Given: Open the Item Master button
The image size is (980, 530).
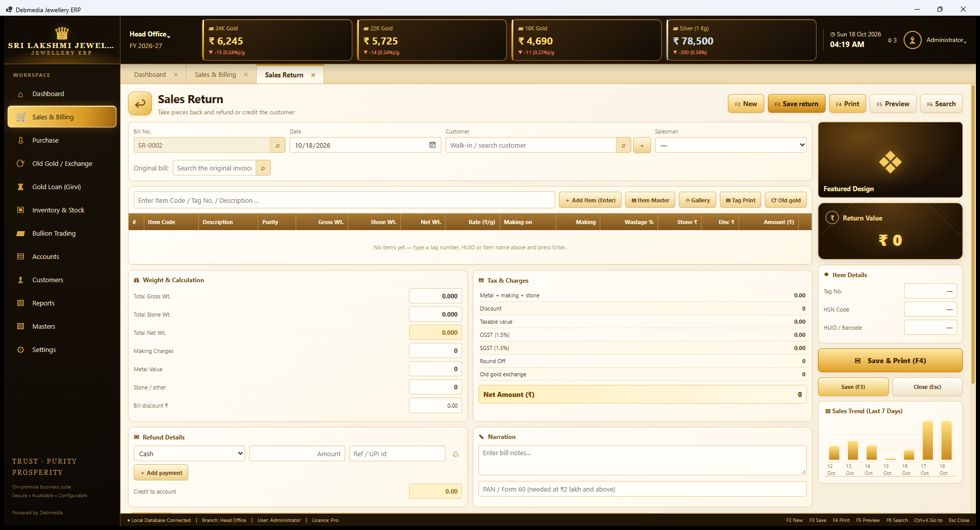Looking at the screenshot, I should 650,200.
